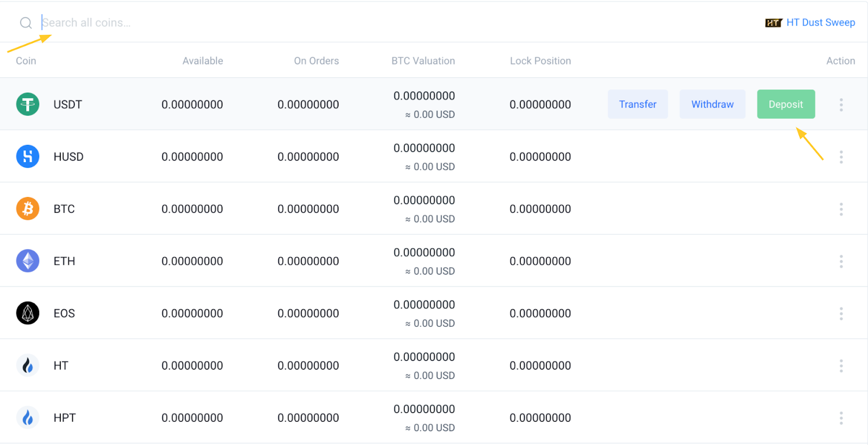The image size is (868, 445).
Task: Click USDT available balance value
Action: [x=192, y=105]
